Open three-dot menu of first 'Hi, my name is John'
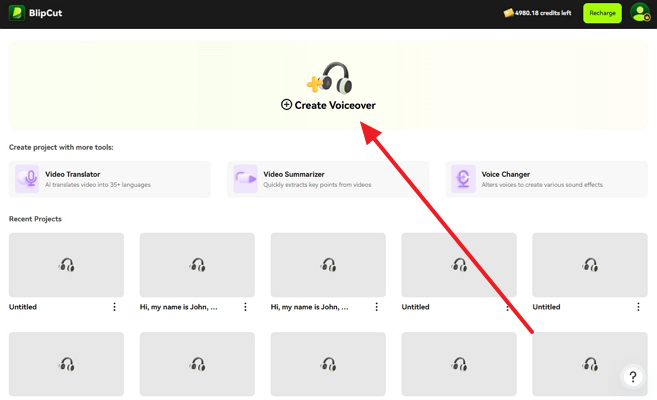Screen dimensions: 657x400 [x=246, y=307]
